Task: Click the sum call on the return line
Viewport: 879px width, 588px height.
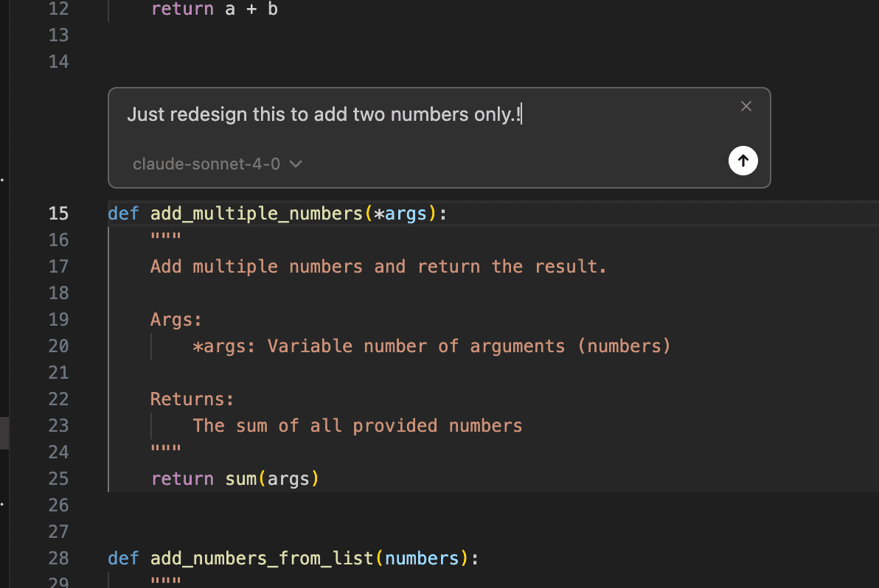Action: (240, 479)
